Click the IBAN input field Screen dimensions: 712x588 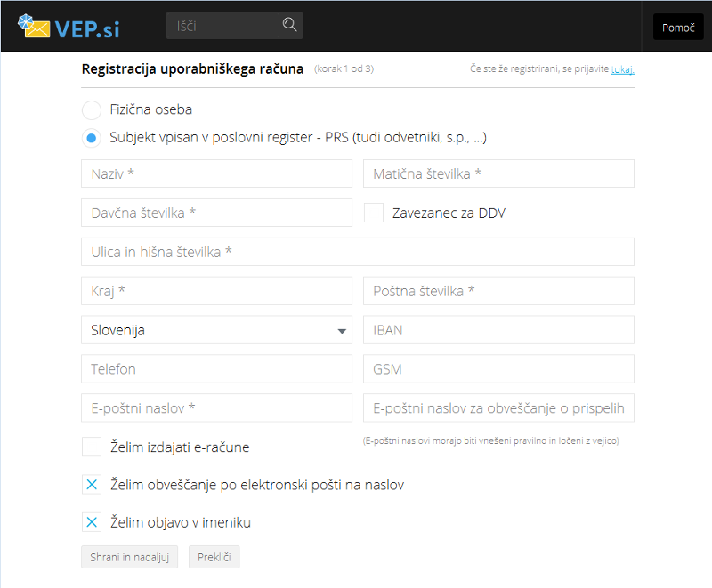[498, 330]
